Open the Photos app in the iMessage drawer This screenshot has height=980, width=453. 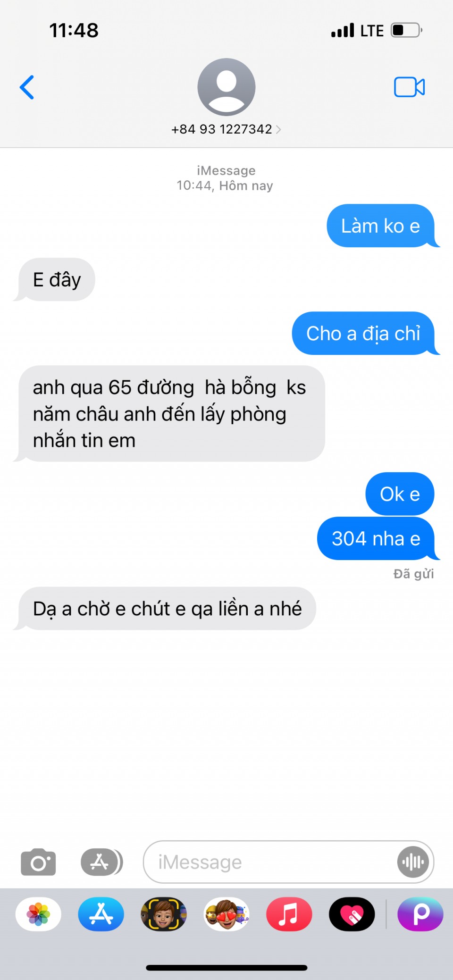pos(38,914)
